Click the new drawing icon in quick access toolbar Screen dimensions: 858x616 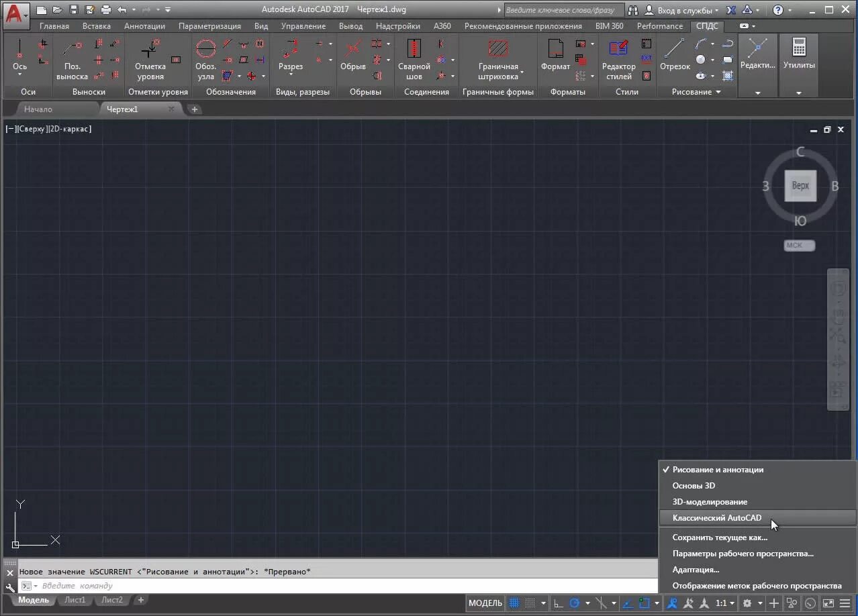coord(42,10)
